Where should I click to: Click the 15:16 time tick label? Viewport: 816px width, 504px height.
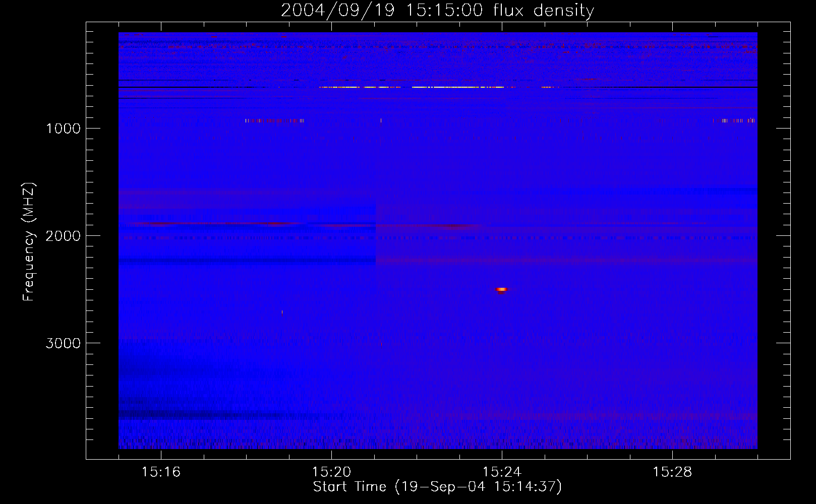(x=161, y=472)
